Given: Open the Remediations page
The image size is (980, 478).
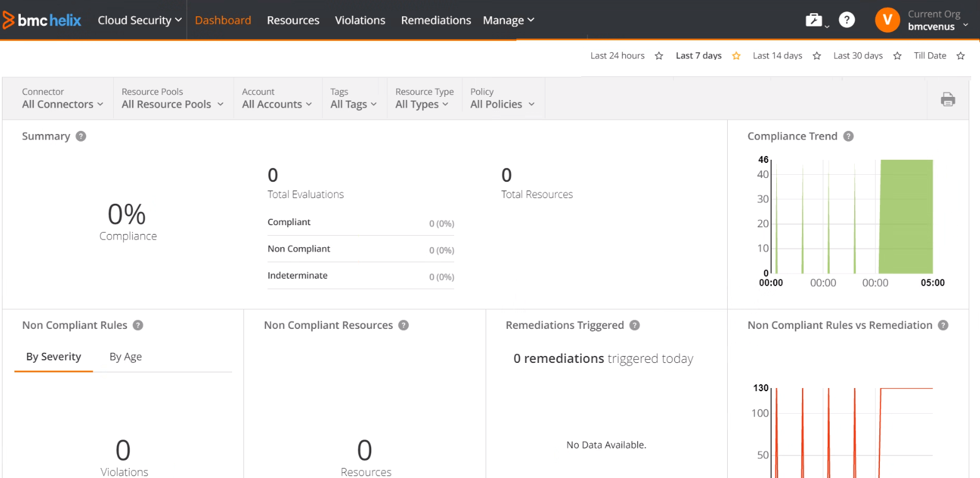Looking at the screenshot, I should pos(435,19).
